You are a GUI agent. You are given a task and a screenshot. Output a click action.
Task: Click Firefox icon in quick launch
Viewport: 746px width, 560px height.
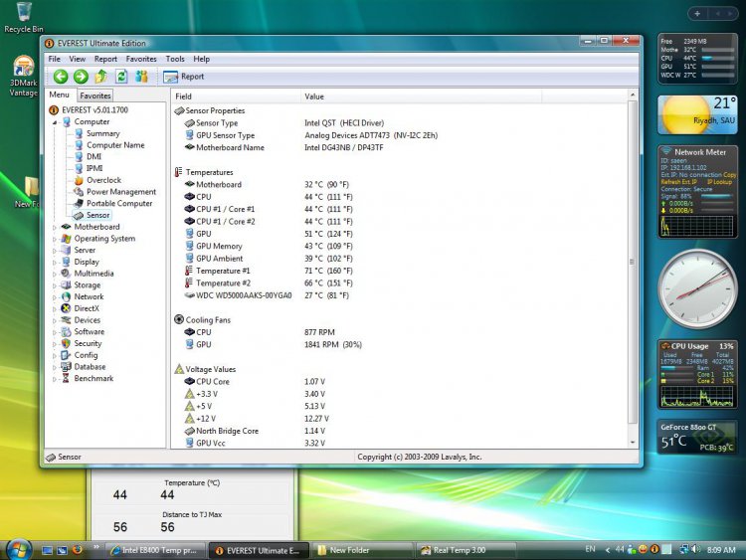click(77, 550)
